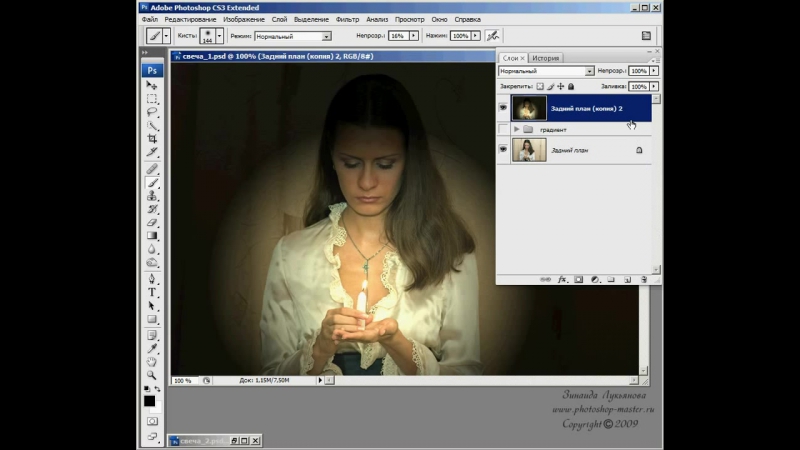
Task: Click create new group button
Action: pos(611,280)
